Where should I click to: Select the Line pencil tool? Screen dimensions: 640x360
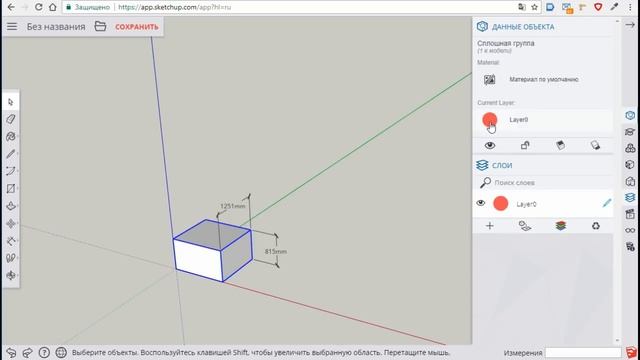[11, 154]
